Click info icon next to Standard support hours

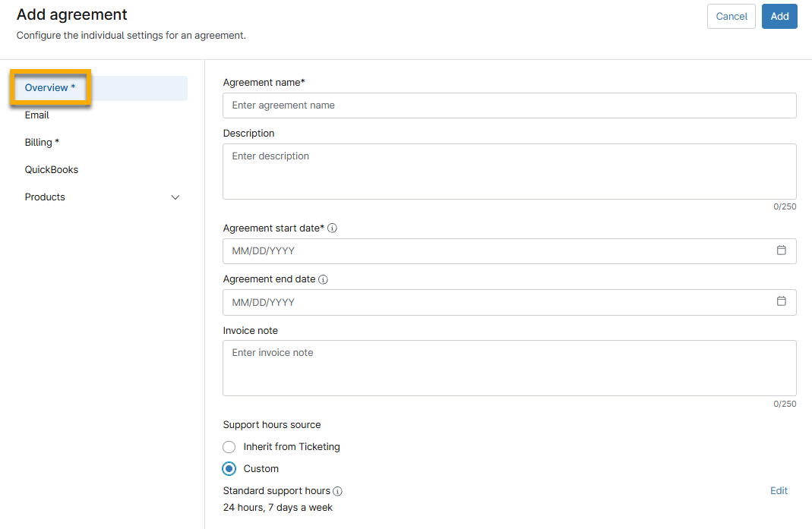coord(337,491)
